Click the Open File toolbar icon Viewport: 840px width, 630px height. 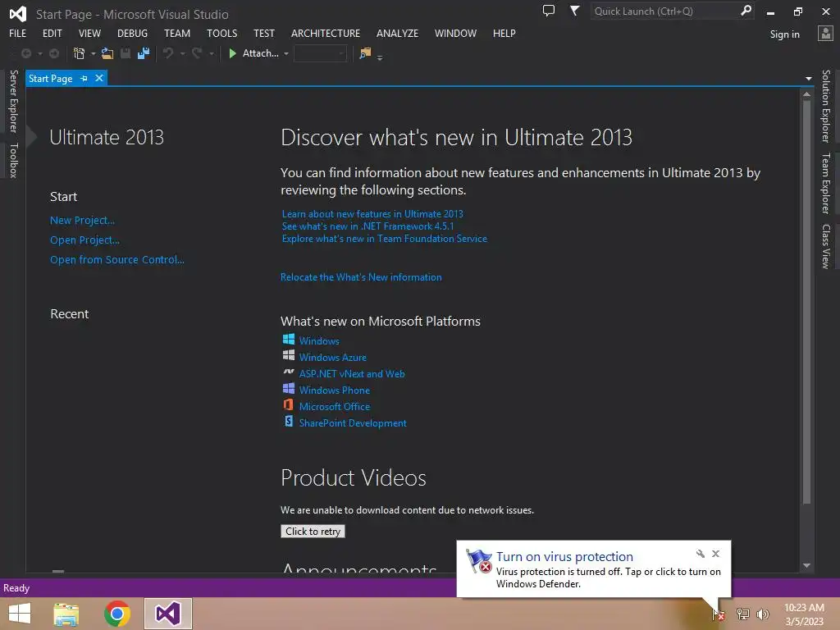tap(107, 53)
